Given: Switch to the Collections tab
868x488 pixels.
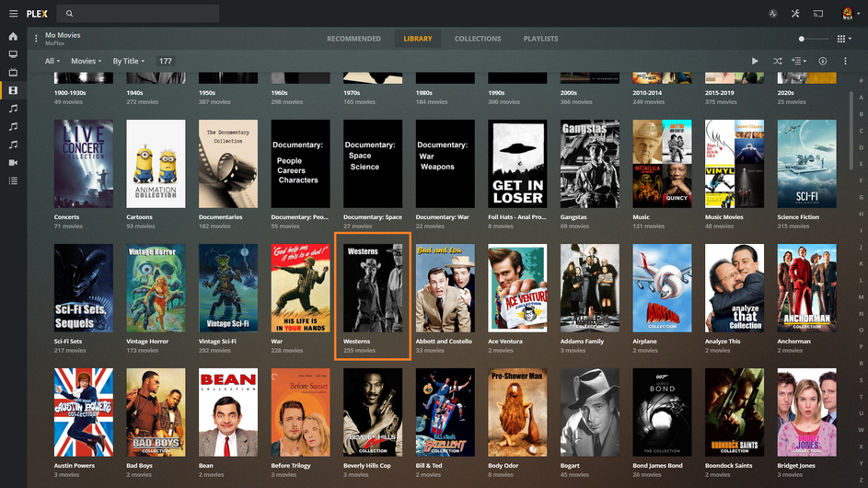Looking at the screenshot, I should tap(478, 39).
